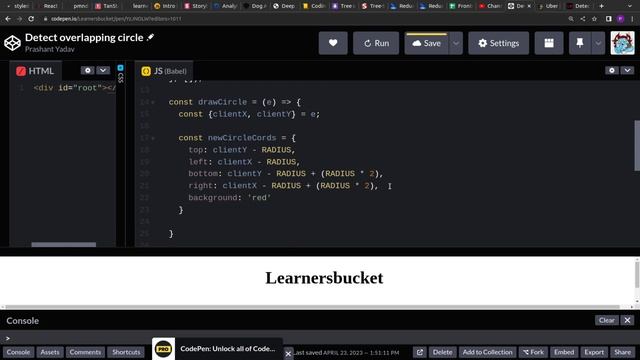The width and height of the screenshot is (640, 360).
Task: Switch to the Story browser tab
Action: coord(196,6)
